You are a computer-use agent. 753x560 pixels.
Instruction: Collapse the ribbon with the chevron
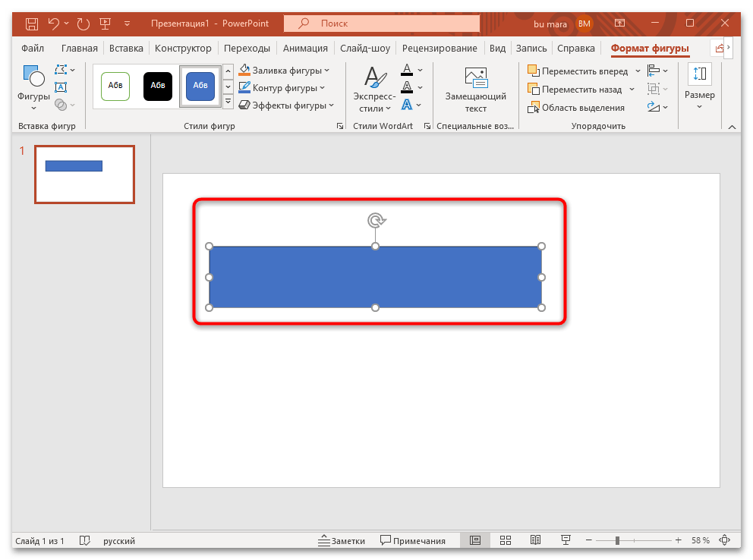(x=731, y=126)
